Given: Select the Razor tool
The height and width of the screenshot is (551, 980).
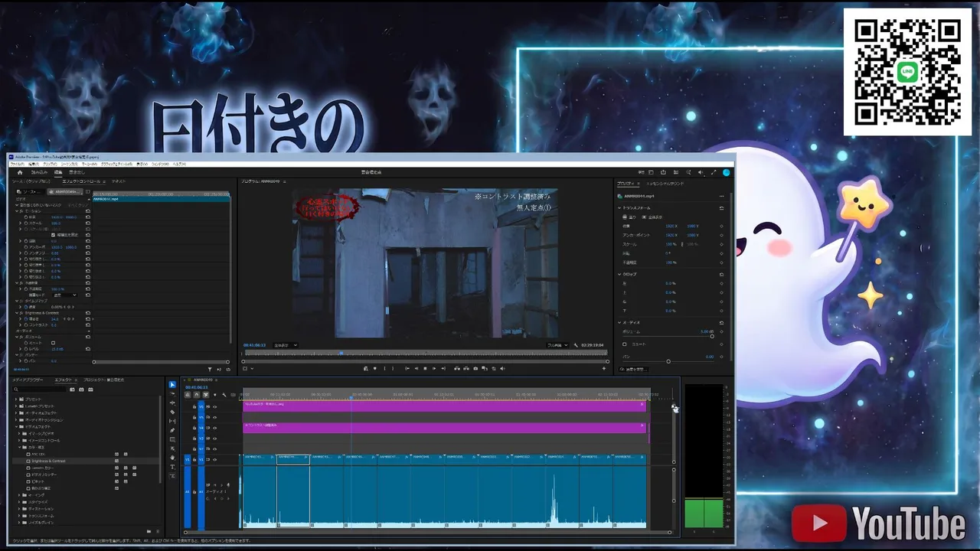Looking at the screenshot, I should 172,412.
